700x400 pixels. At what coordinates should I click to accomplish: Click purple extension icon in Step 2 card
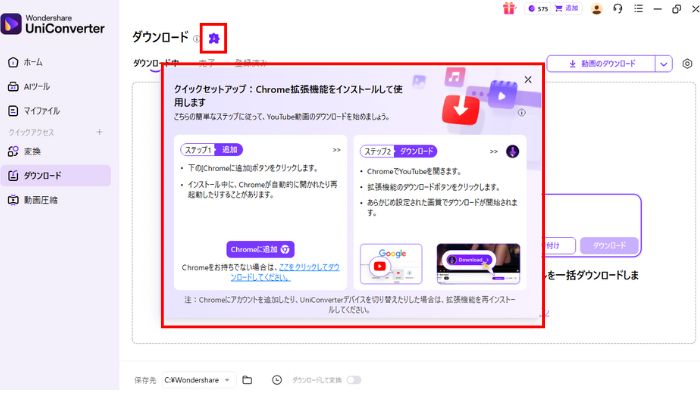click(512, 151)
